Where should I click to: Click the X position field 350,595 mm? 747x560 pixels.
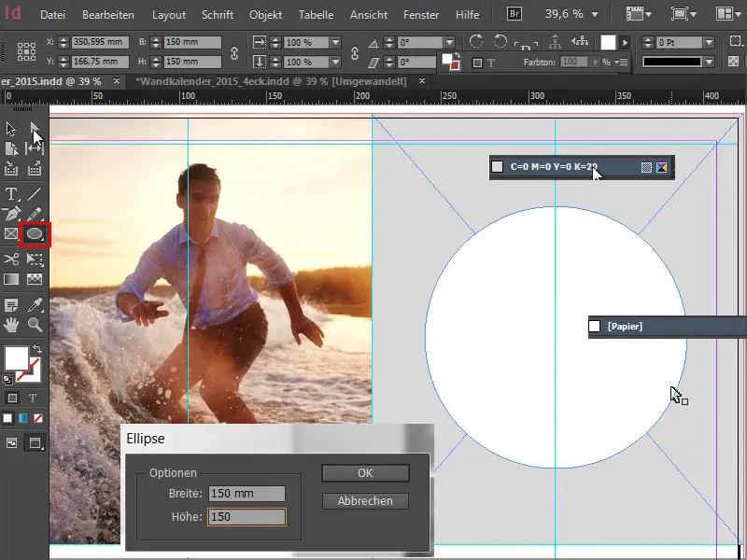[100, 42]
